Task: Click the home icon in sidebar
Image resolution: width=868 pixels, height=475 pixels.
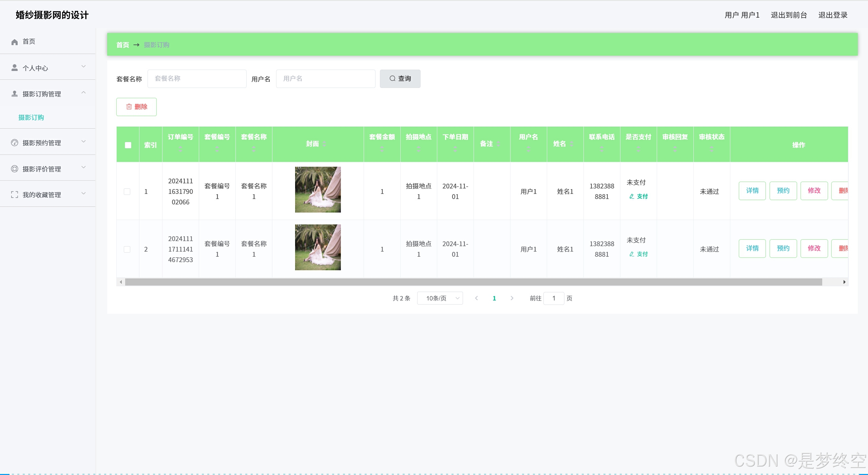Action: click(14, 42)
